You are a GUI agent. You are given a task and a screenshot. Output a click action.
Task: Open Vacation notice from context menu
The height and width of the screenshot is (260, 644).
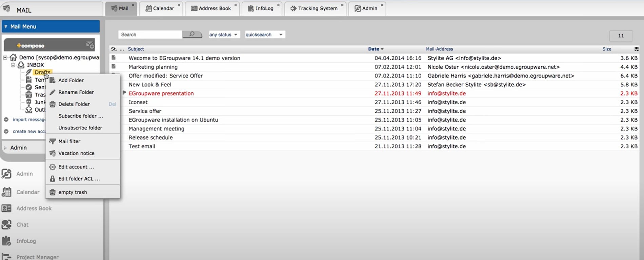[83, 153]
